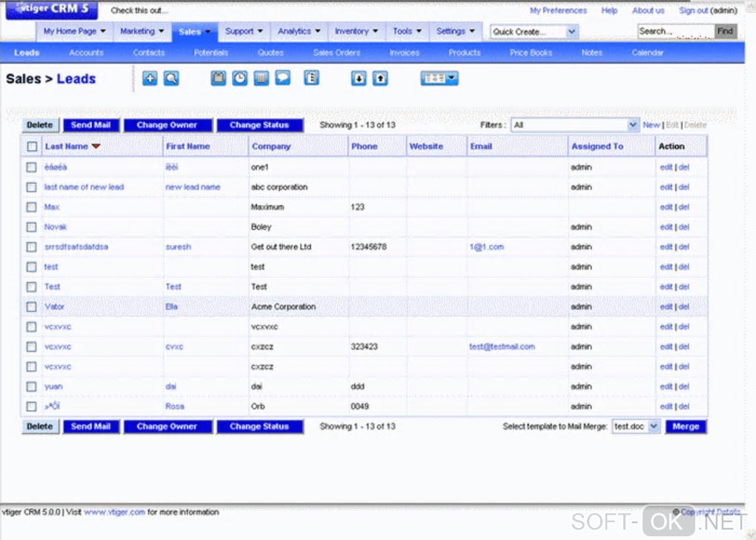Open the My Preferences link
The image size is (756, 540).
(x=558, y=10)
